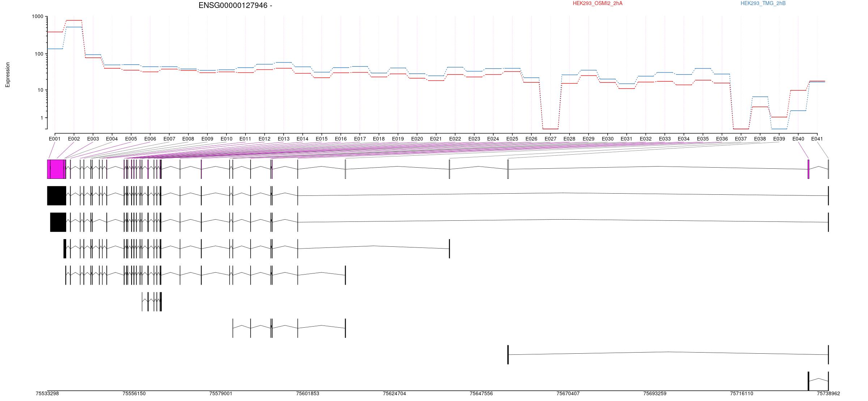The width and height of the screenshot is (868, 401).
Task: Click exon label E013
Action: (284, 139)
